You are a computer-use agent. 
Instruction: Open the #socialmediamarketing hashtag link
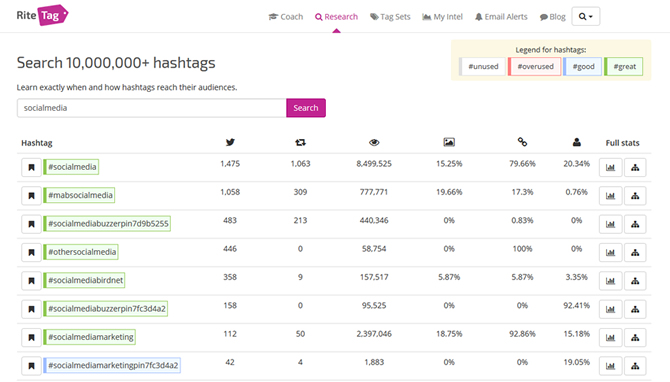(x=89, y=337)
